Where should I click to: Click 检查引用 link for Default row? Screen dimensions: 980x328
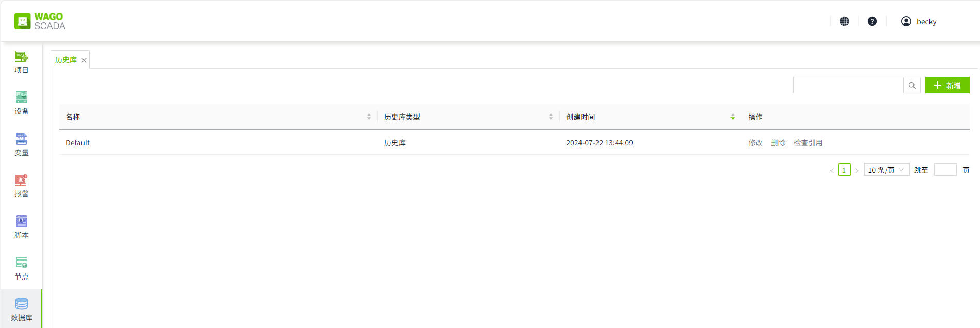click(808, 143)
